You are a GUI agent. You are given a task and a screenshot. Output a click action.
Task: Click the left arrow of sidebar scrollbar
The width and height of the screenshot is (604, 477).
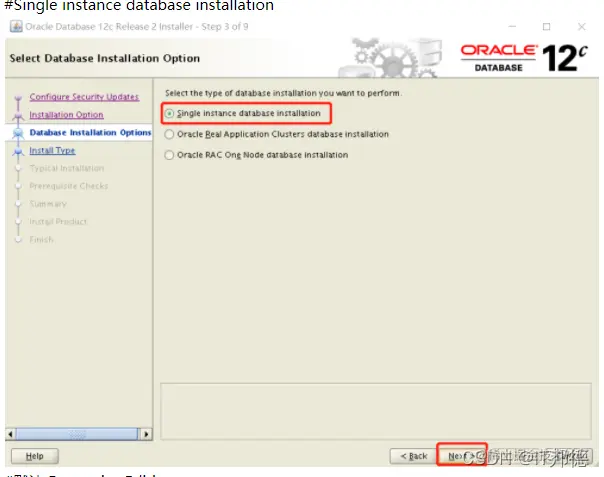pos(10,434)
